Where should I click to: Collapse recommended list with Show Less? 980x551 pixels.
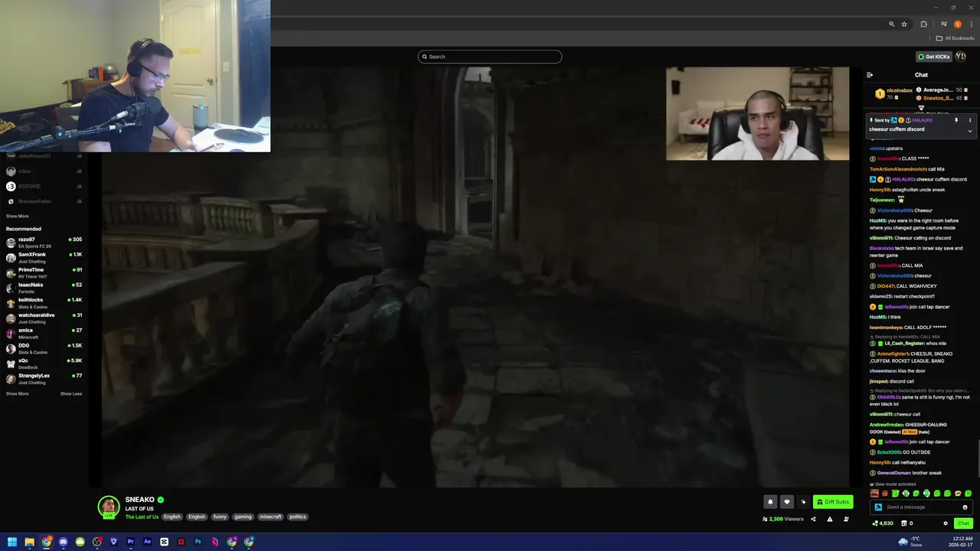click(71, 393)
